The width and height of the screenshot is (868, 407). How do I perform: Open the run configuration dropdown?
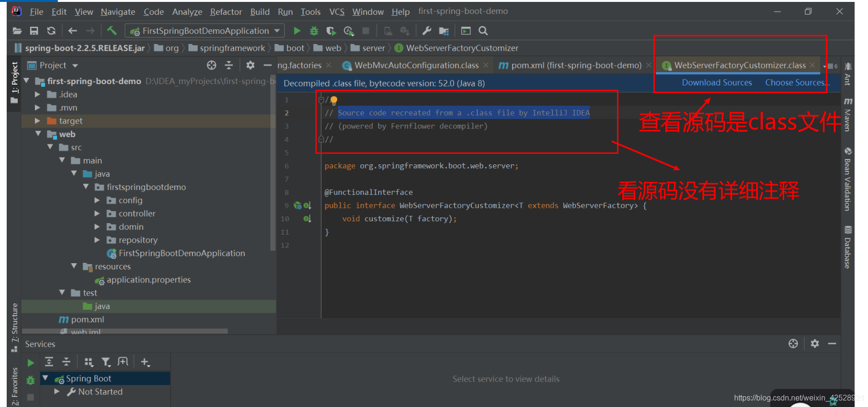click(x=205, y=31)
